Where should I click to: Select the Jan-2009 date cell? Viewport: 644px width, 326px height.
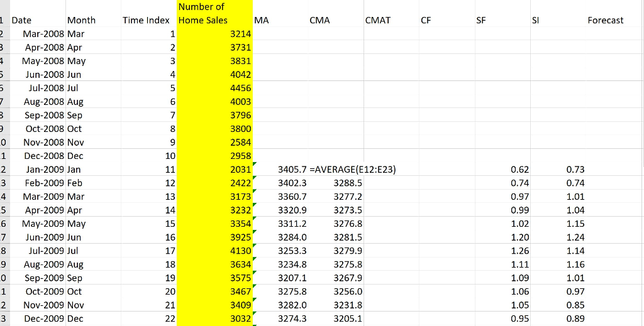pos(38,170)
